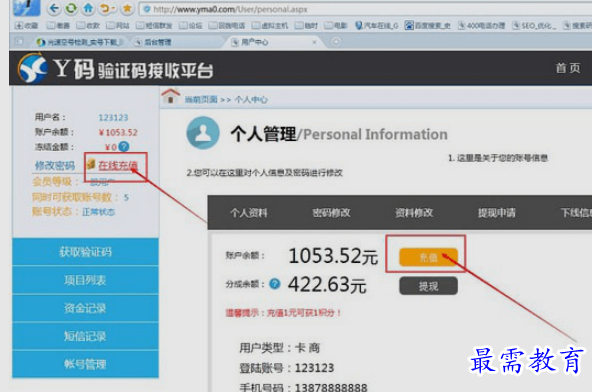Image resolution: width=592 pixels, height=392 pixels.
Task: Select the 资料修改 tab
Action: [x=414, y=213]
